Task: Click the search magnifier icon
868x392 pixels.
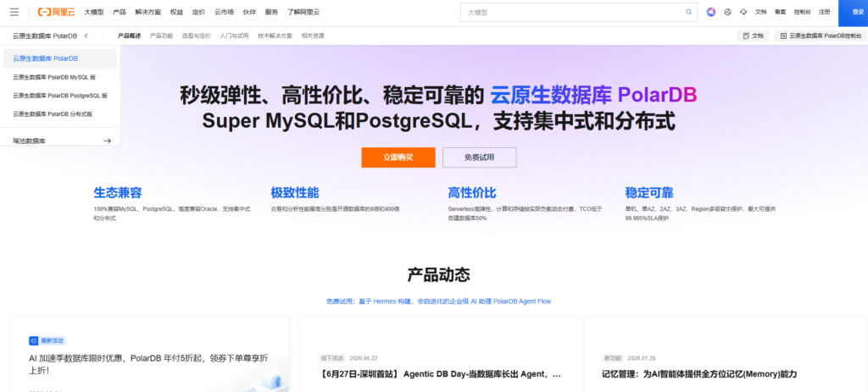Action: click(x=688, y=12)
